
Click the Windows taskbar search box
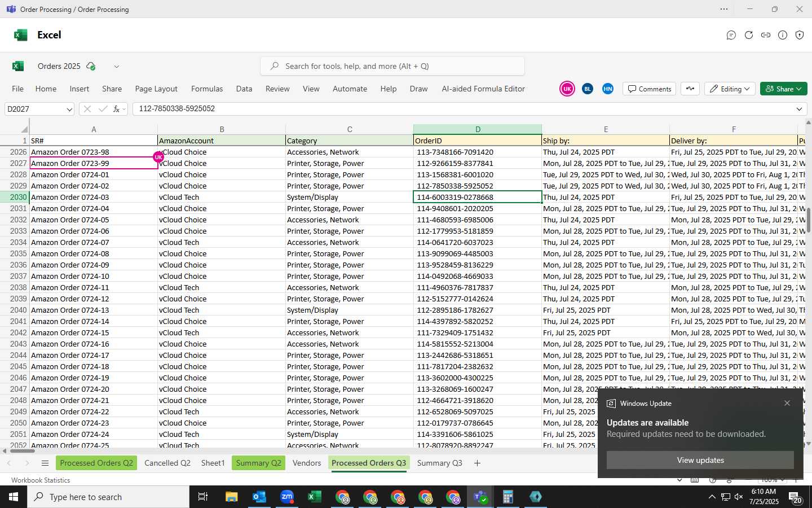point(108,497)
